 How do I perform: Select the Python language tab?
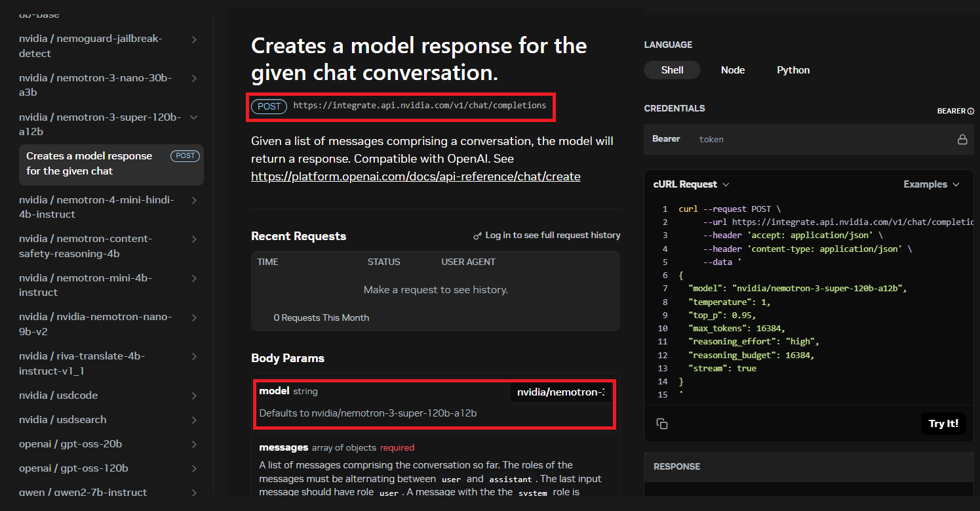793,70
